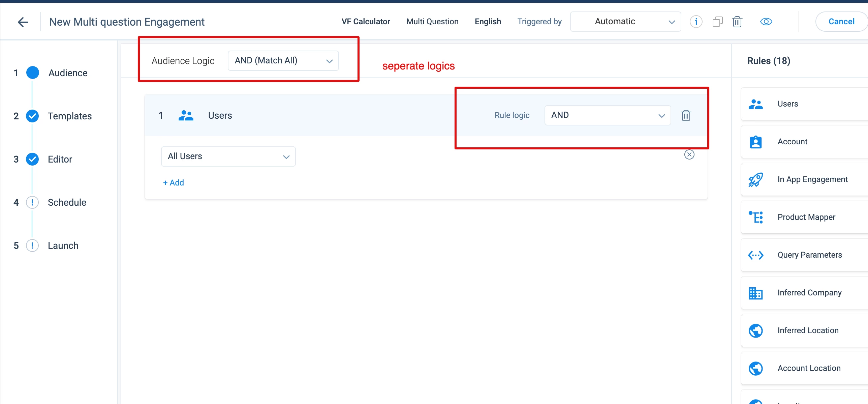Image resolution: width=868 pixels, height=404 pixels.
Task: Click the duplicate engagement icon
Action: click(717, 22)
